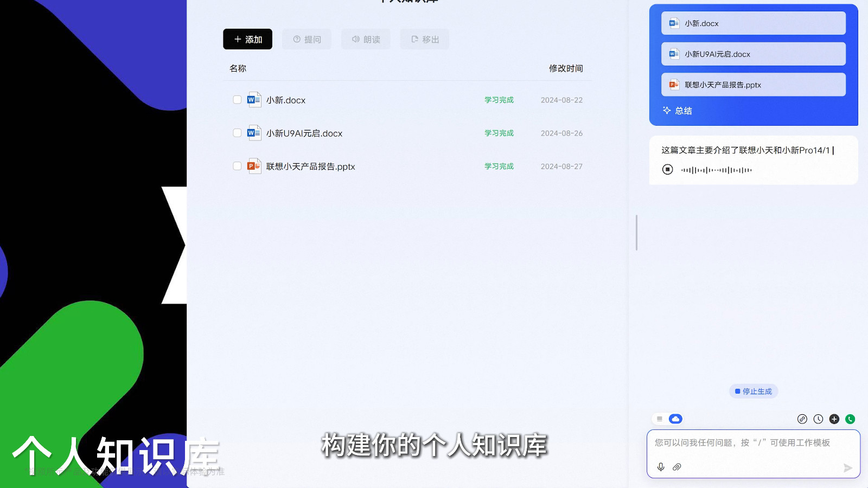Click the 添加 add button
The width and height of the screenshot is (868, 488).
point(247,39)
